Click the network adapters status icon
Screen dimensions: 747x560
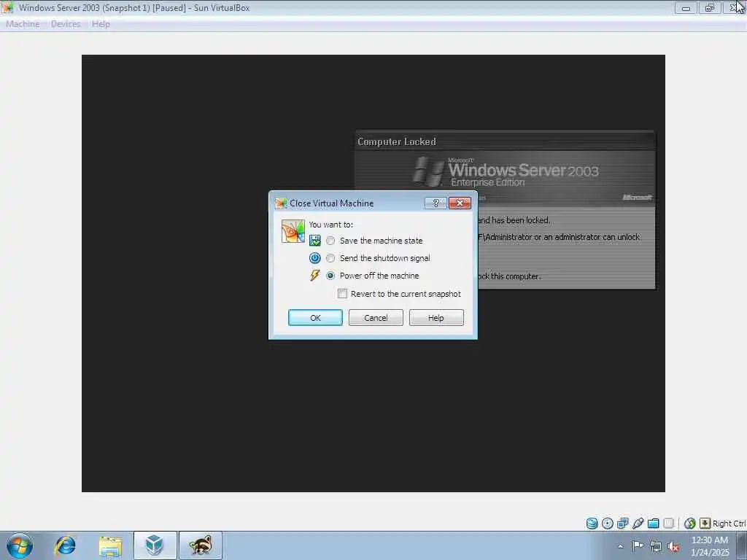tap(623, 524)
